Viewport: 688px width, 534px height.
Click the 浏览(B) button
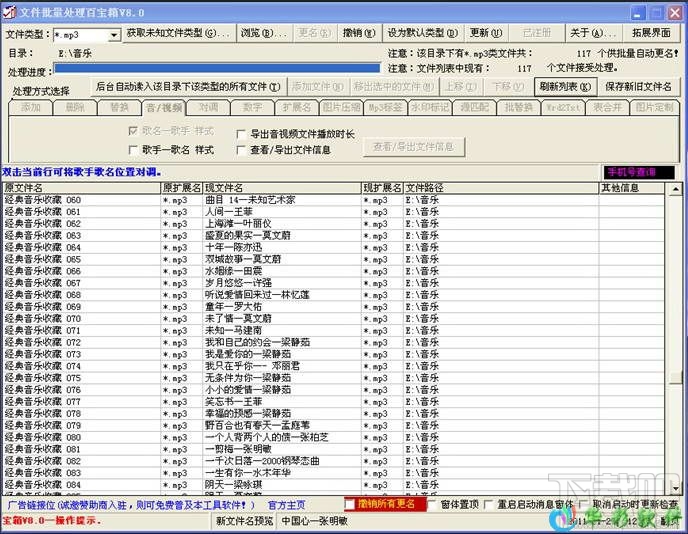(x=264, y=33)
